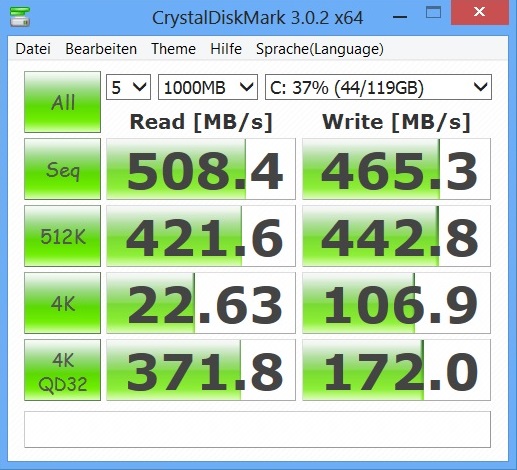Select the Seq write value 465.3
The image size is (517, 470).
click(x=396, y=169)
